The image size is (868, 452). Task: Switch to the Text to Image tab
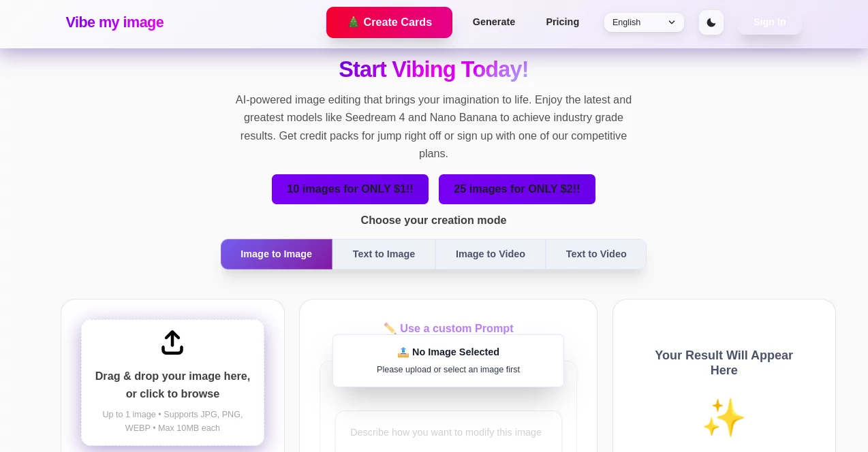pos(384,254)
